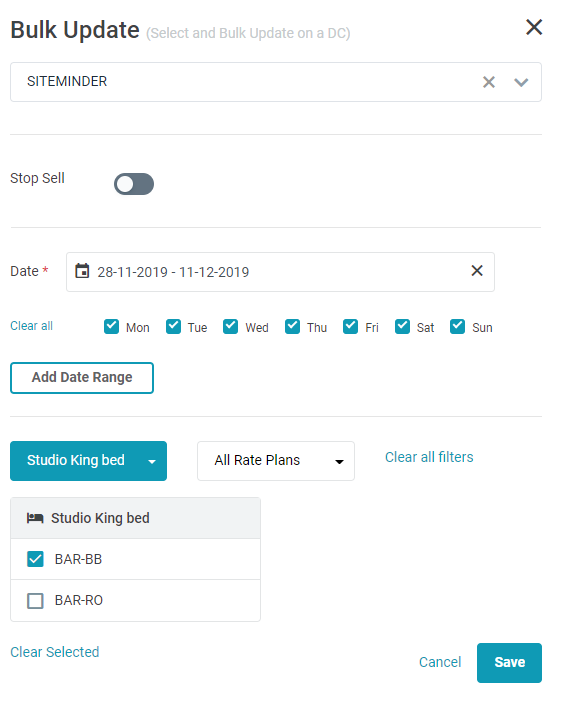Clear the selected date range
The width and height of the screenshot is (565, 724).
click(x=477, y=271)
